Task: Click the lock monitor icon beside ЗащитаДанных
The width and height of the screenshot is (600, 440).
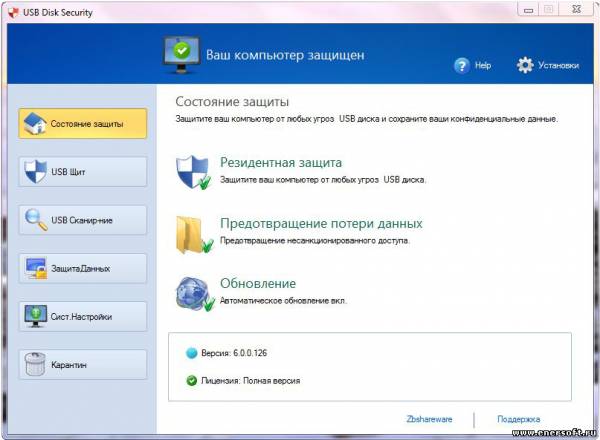Action: coord(36,268)
